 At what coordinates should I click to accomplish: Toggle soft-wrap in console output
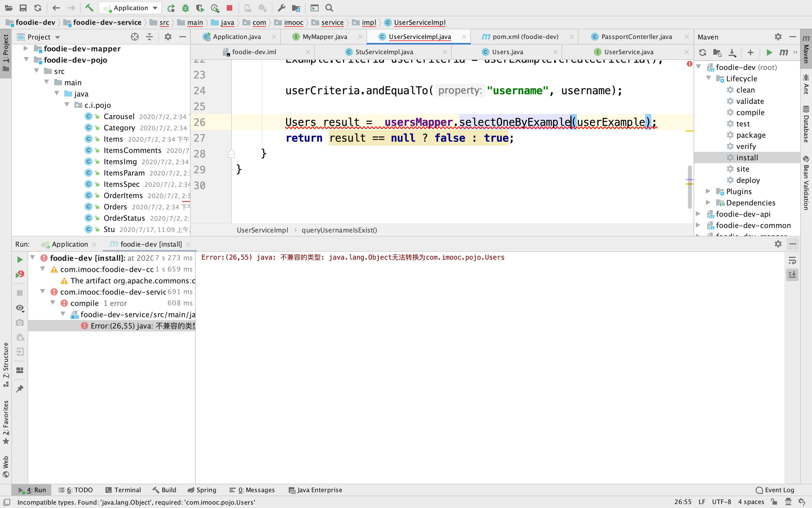[792, 260]
